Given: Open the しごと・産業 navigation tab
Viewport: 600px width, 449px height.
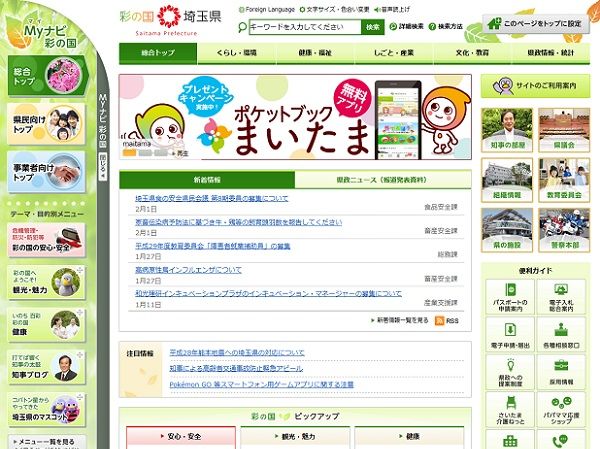Looking at the screenshot, I should 394,53.
